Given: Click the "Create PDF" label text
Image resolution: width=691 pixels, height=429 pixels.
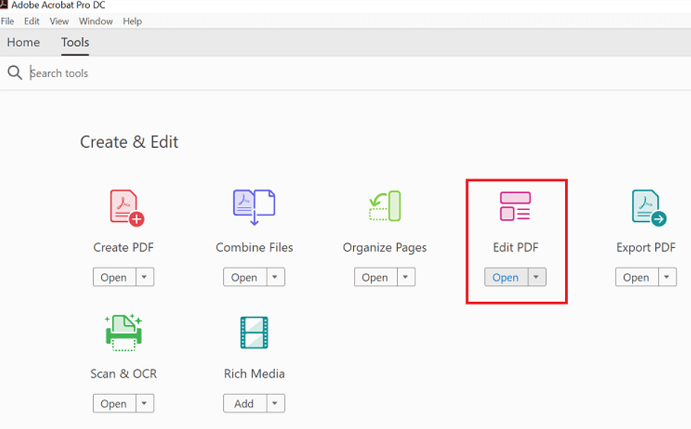Looking at the screenshot, I should tap(123, 247).
